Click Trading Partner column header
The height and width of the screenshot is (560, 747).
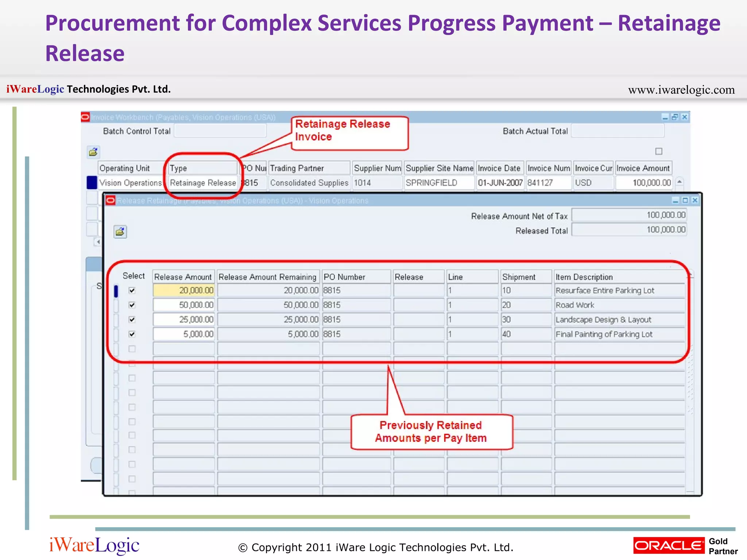309,168
